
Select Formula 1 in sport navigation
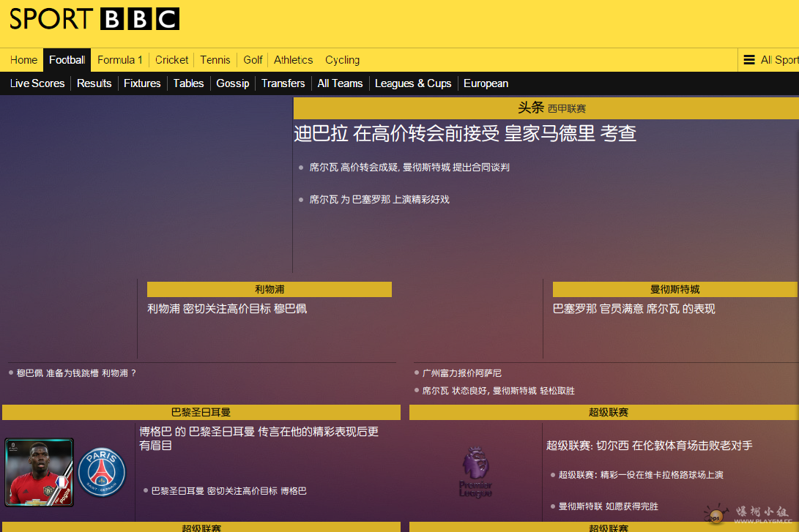pos(120,60)
